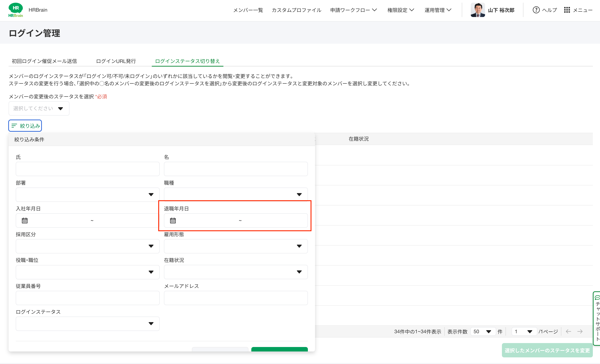Switch to the 初回ログイン催促メール送信 tab
Image resolution: width=600 pixels, height=364 pixels.
pos(44,61)
